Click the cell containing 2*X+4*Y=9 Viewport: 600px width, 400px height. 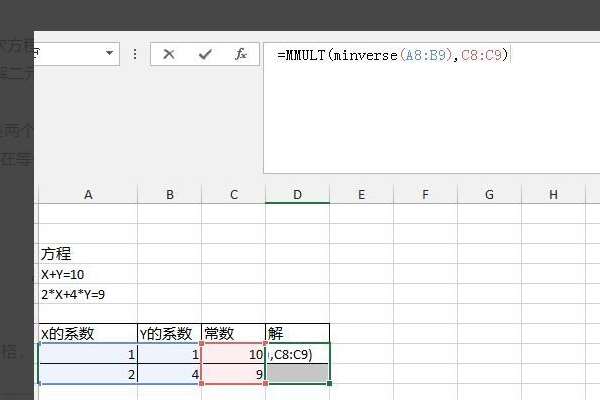(x=88, y=294)
